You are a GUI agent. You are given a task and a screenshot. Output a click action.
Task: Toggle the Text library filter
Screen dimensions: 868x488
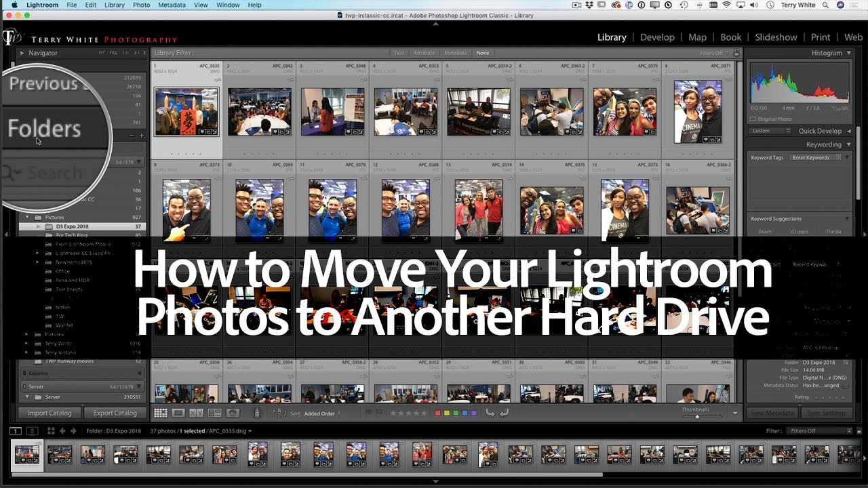click(399, 53)
